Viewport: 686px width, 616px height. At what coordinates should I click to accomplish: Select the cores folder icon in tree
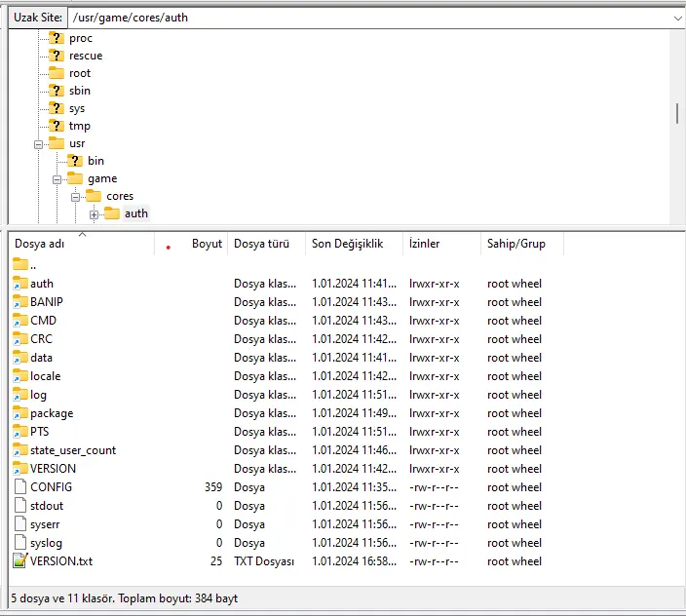tap(94, 196)
